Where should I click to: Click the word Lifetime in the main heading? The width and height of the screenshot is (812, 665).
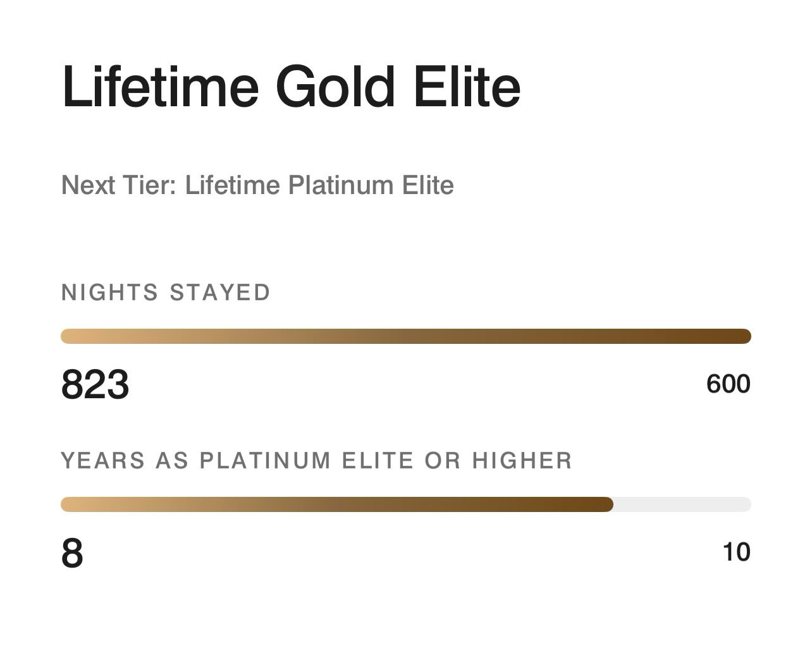(160, 87)
